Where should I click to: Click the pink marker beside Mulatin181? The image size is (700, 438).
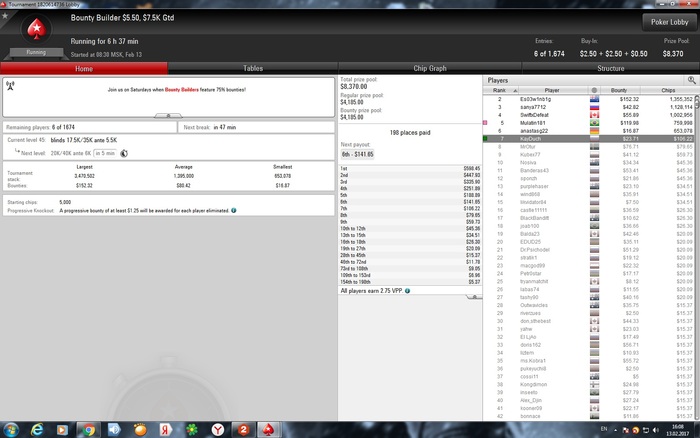coord(485,123)
